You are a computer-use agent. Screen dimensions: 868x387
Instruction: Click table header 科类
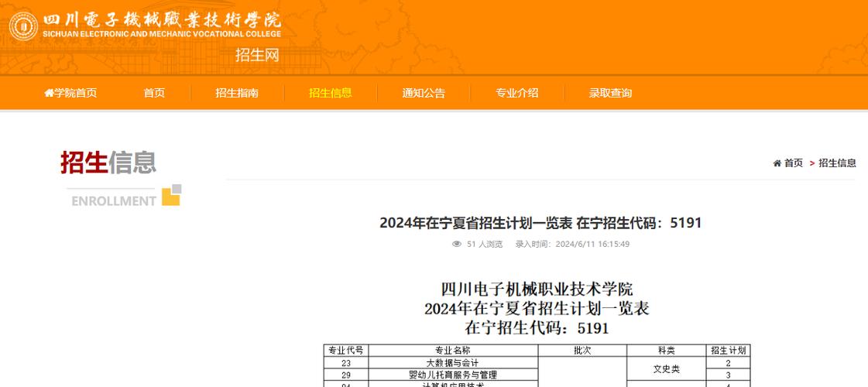667,351
